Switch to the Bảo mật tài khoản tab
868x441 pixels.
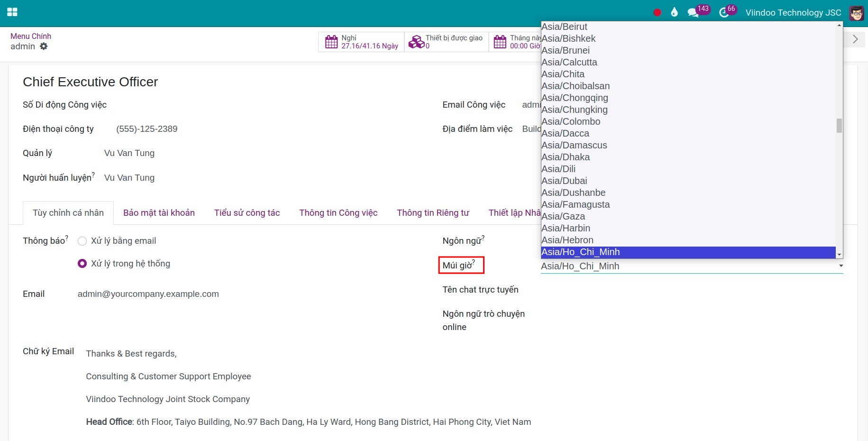click(x=159, y=213)
